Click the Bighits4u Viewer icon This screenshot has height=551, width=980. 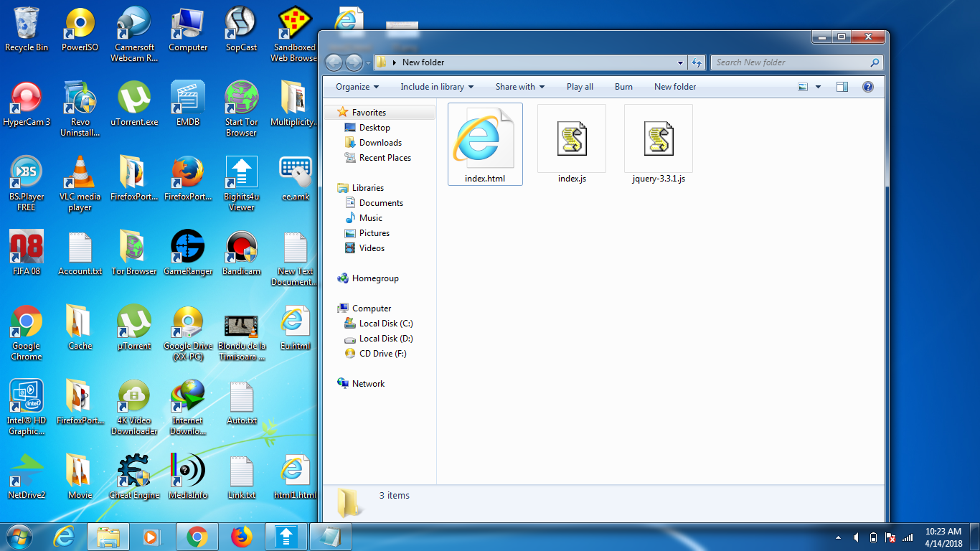[x=241, y=184]
